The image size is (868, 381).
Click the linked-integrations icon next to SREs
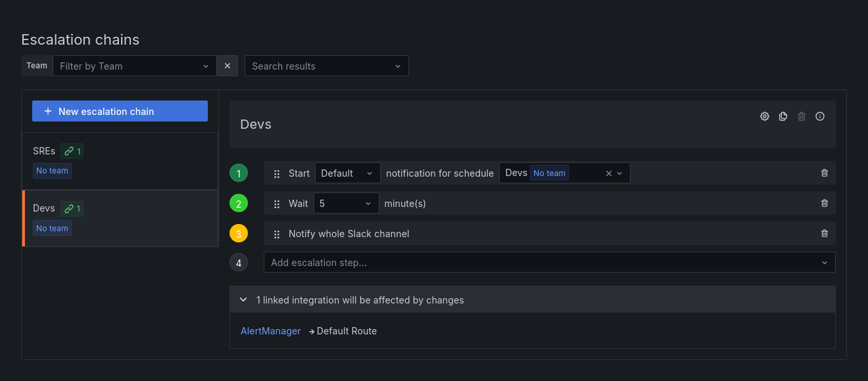tap(72, 150)
